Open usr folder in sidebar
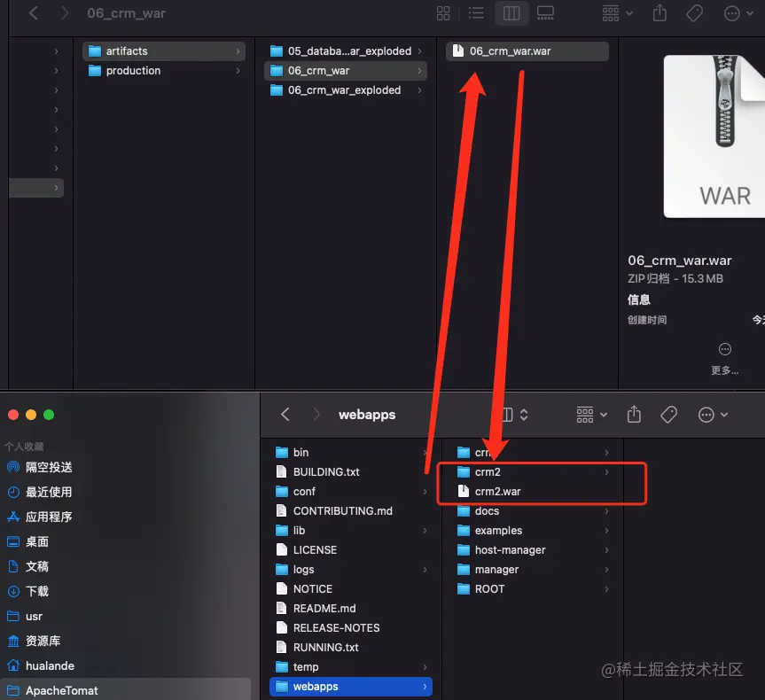 click(26, 616)
